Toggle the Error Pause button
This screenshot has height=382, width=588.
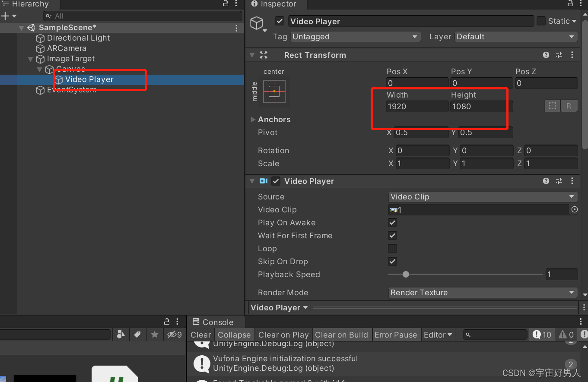pos(396,335)
